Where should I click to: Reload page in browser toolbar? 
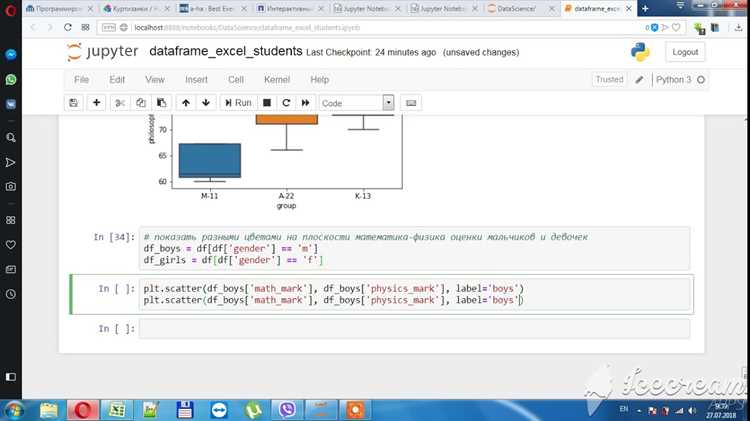(67, 28)
